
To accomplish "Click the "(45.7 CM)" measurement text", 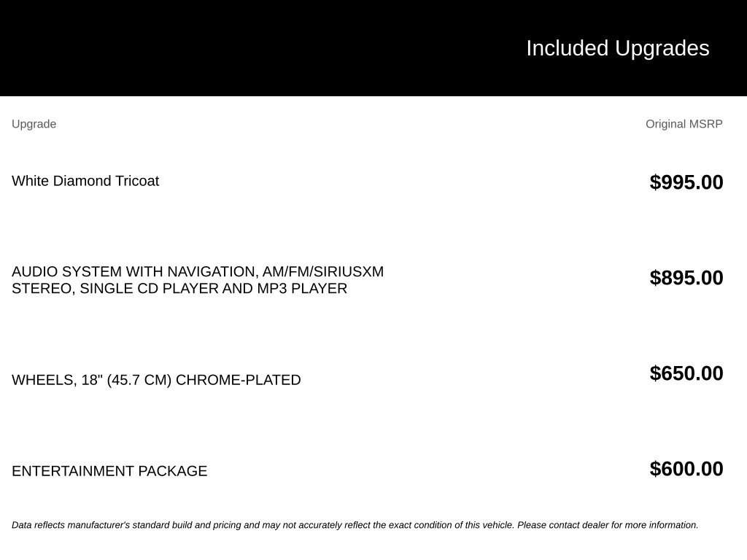I will [139, 380].
